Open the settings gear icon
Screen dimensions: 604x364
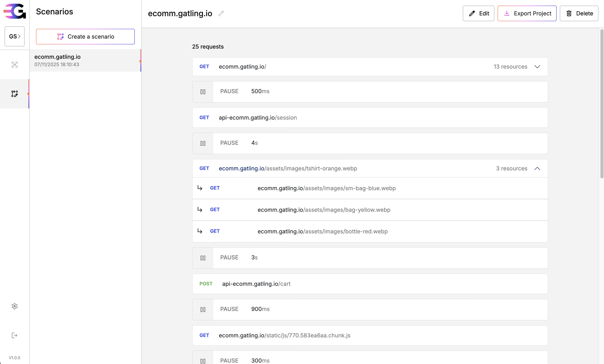point(14,306)
